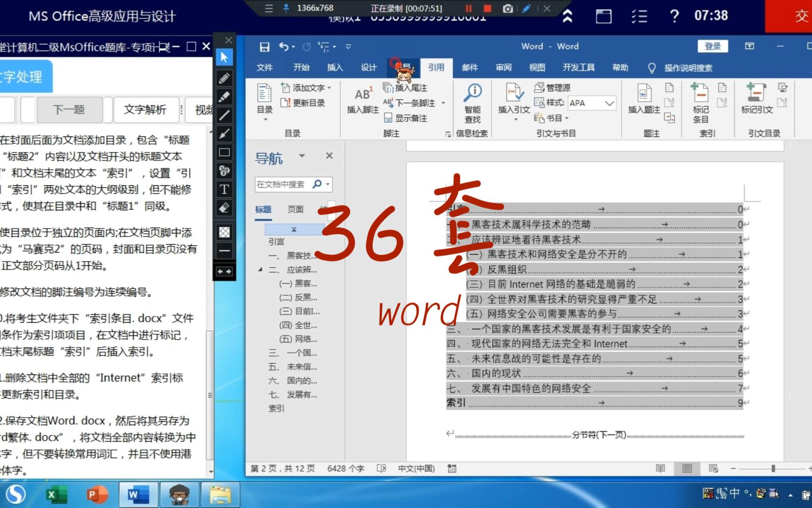812x508 pixels.
Task: Select the eraser tool in annotation toolbar
Action: point(224,208)
